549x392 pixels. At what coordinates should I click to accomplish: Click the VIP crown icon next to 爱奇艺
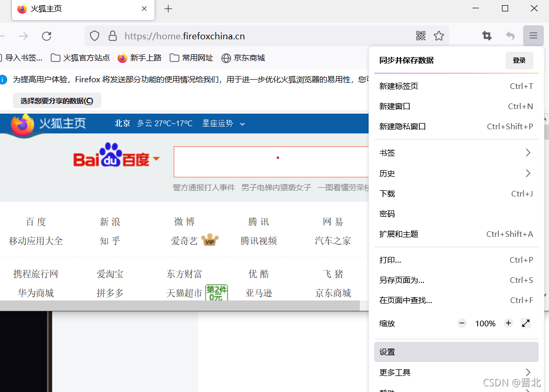[x=209, y=240]
